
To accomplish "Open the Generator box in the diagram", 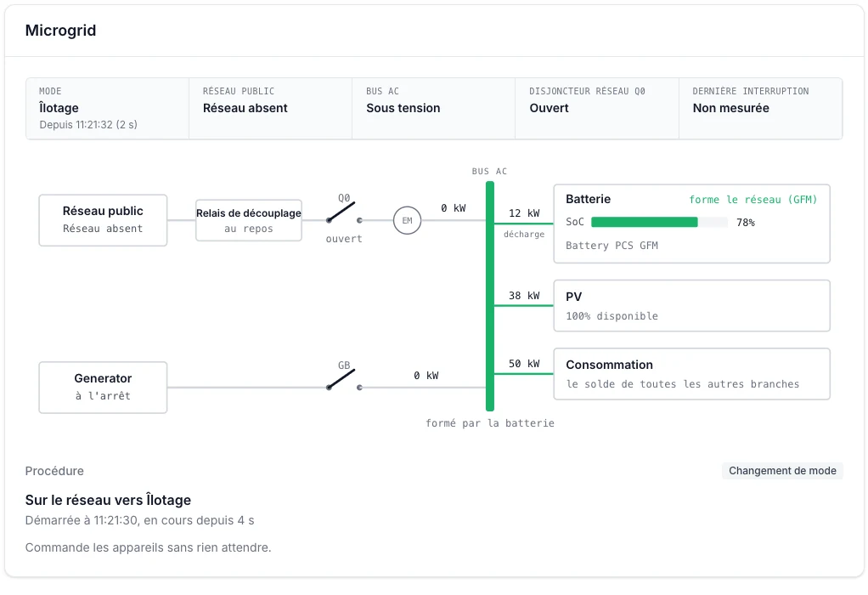I will point(103,388).
